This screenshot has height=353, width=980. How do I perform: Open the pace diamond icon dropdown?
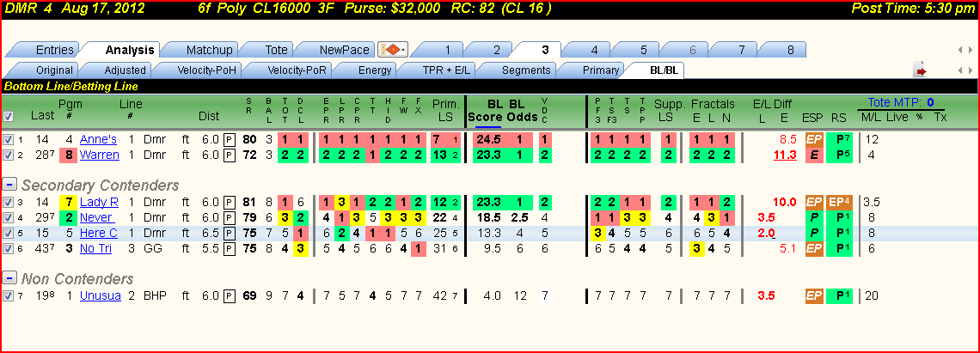pos(393,50)
